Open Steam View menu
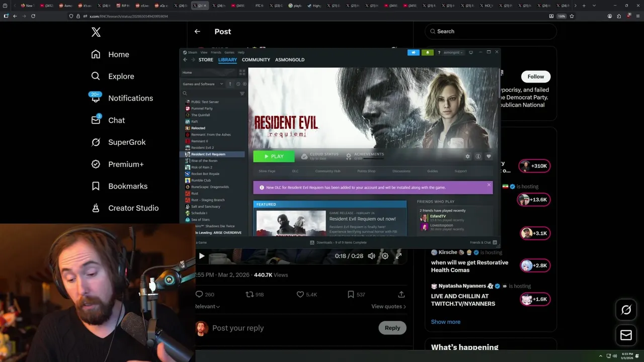The height and width of the screenshot is (362, 644). tap(204, 52)
